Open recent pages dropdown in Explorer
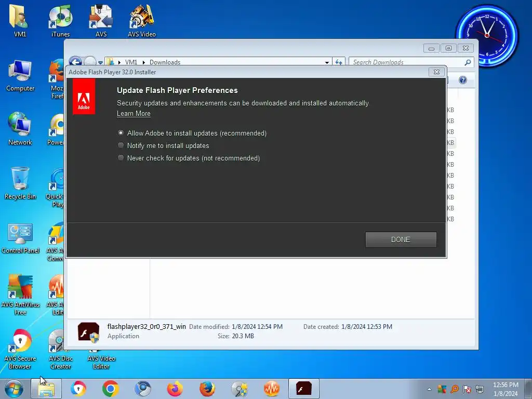 click(100, 62)
